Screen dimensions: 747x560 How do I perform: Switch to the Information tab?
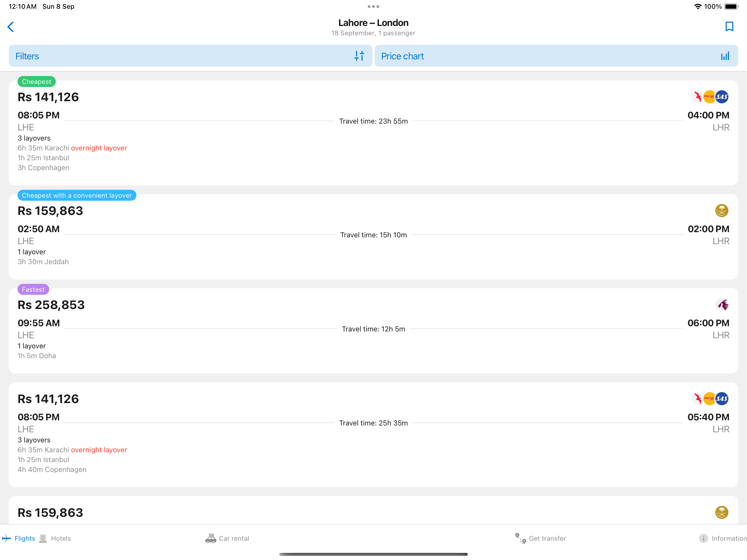pos(723,538)
